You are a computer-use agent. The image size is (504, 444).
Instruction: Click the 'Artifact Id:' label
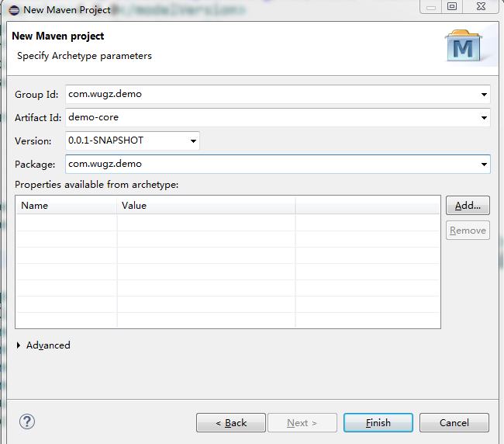(x=38, y=118)
